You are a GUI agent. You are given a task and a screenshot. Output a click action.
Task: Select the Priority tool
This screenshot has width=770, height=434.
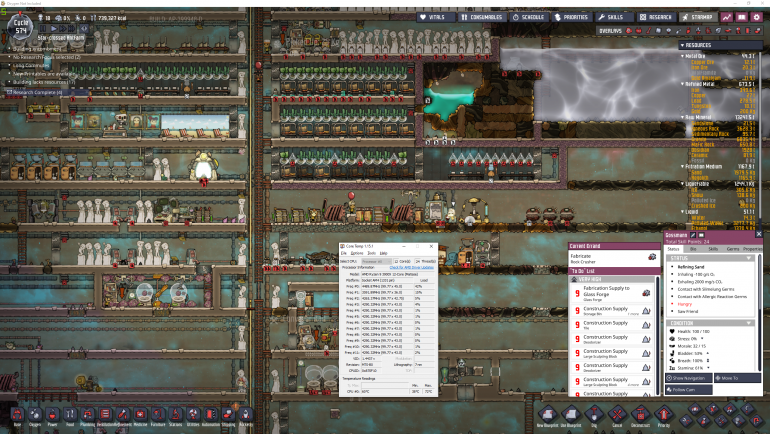pyautogui.click(x=663, y=416)
